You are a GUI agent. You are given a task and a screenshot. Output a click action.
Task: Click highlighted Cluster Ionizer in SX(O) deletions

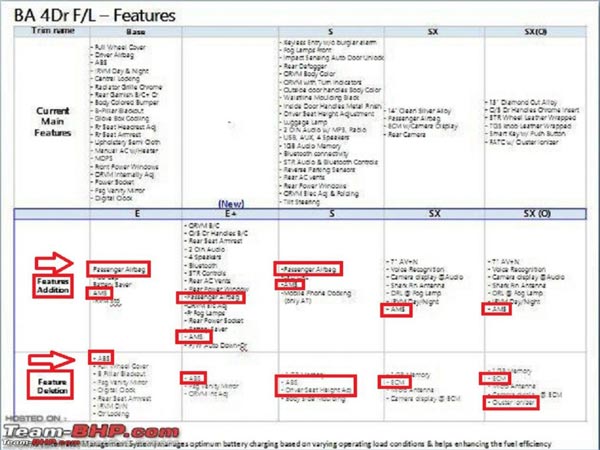509,403
